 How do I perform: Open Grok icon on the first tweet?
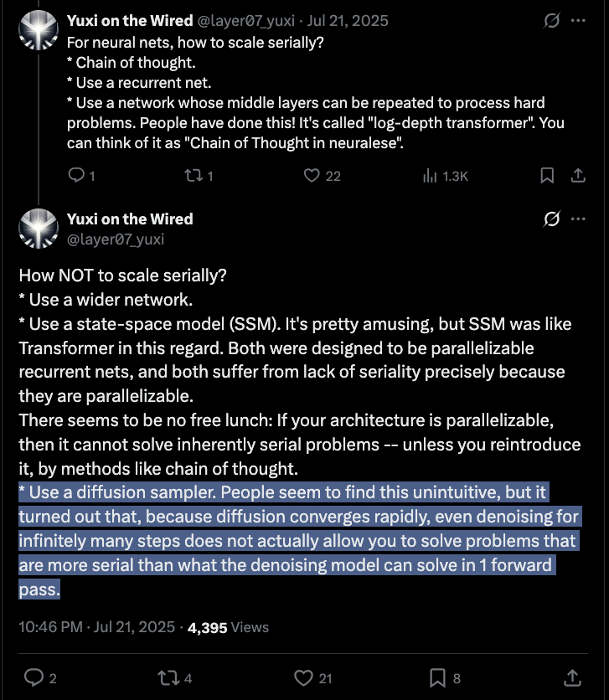pyautogui.click(x=551, y=20)
